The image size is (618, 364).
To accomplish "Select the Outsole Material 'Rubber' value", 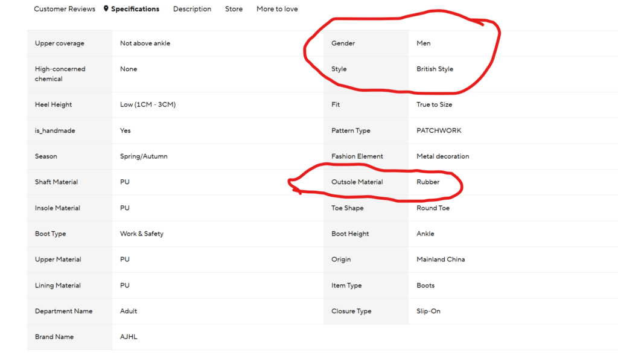I will 428,182.
